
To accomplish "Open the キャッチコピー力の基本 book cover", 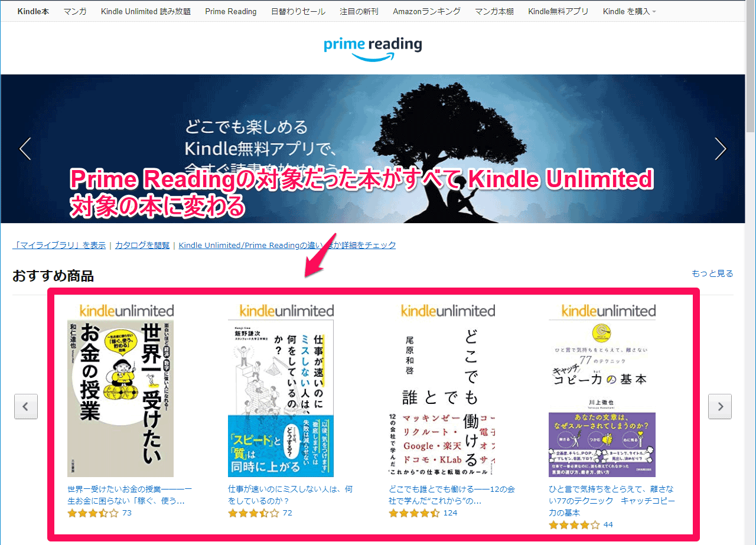I will point(602,399).
